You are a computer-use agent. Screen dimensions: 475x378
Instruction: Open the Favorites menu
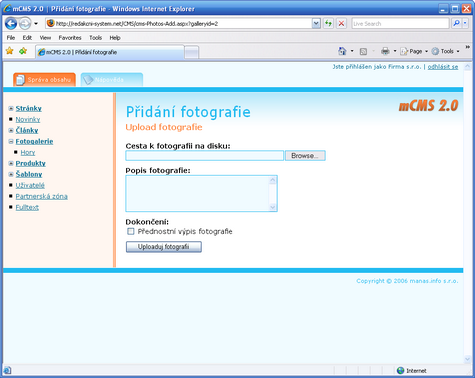(70, 38)
